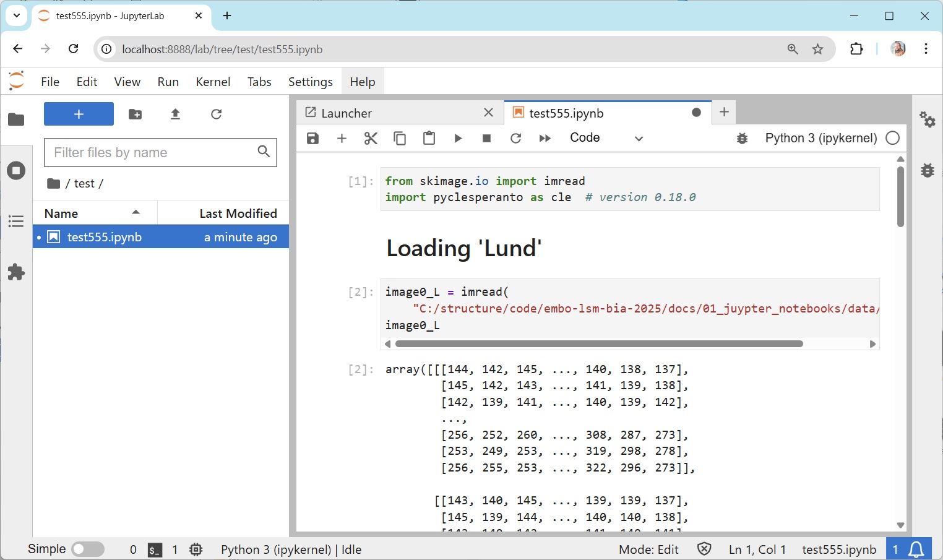Click Python 3 (ipykernel) | Idle status text
Image resolution: width=943 pixels, height=560 pixels.
click(291, 549)
